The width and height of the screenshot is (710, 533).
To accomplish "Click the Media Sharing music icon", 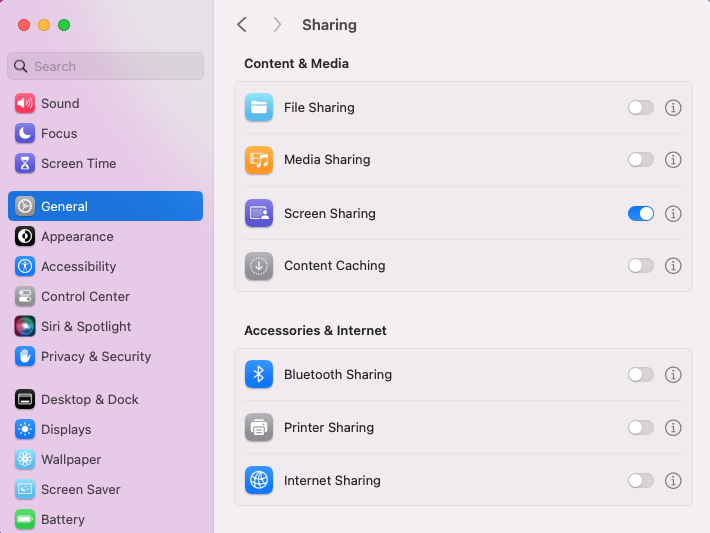I will tap(259, 160).
